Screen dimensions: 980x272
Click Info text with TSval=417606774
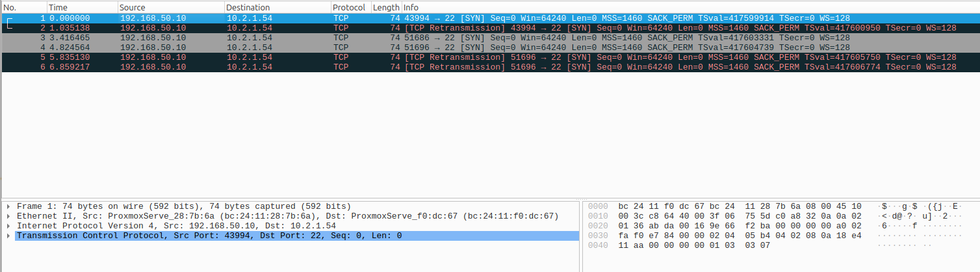pos(680,67)
